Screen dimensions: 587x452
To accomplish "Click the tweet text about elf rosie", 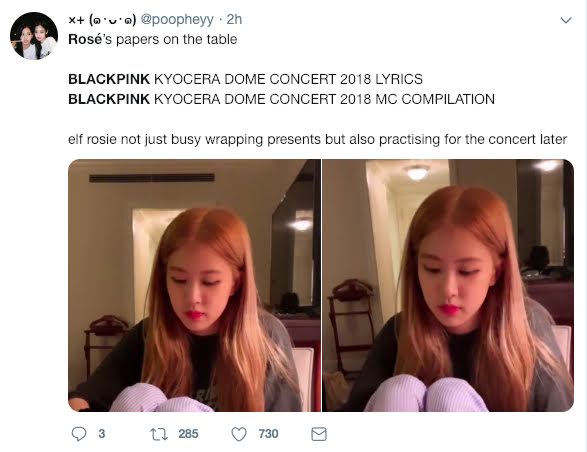I will 317,139.
